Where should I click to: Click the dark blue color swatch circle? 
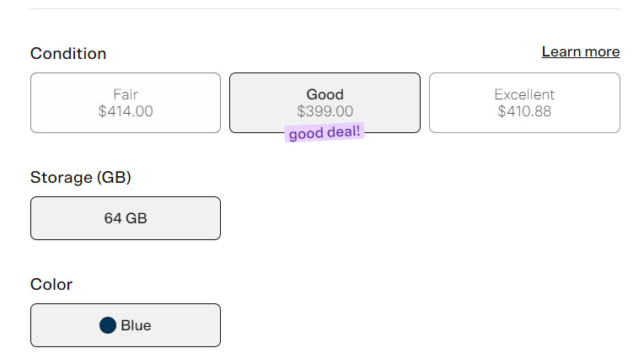[108, 325]
